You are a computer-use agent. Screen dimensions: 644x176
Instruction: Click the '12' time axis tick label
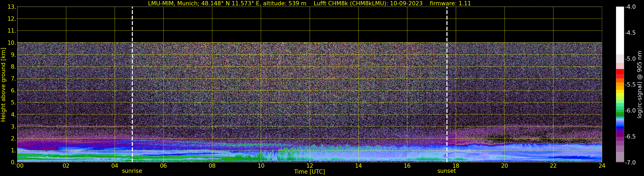click(310, 166)
